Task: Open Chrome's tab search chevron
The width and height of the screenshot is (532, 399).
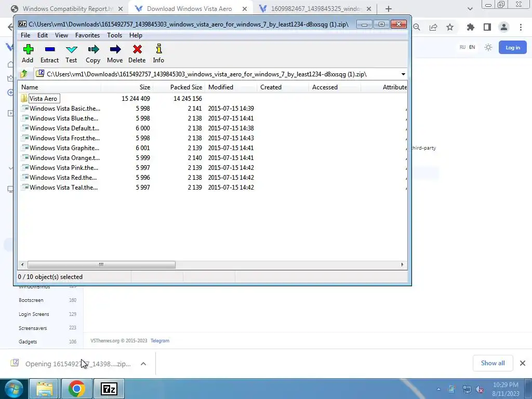Action: point(470,9)
